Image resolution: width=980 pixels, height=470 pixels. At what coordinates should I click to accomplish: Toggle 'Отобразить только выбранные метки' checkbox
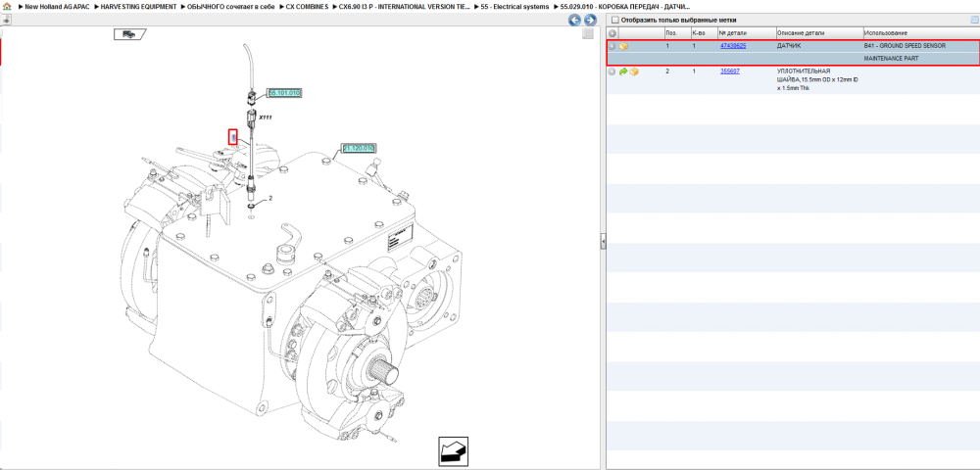pyautogui.click(x=615, y=20)
